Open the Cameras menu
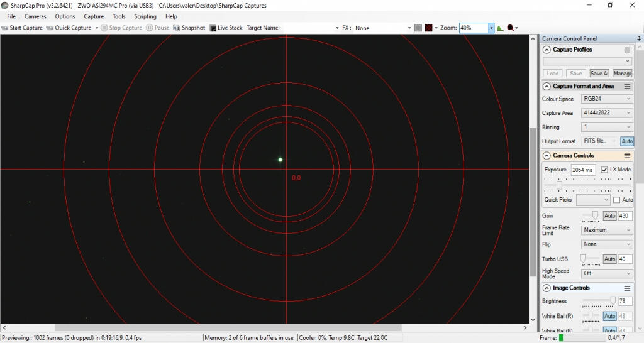This screenshot has height=343, width=644. 35,16
